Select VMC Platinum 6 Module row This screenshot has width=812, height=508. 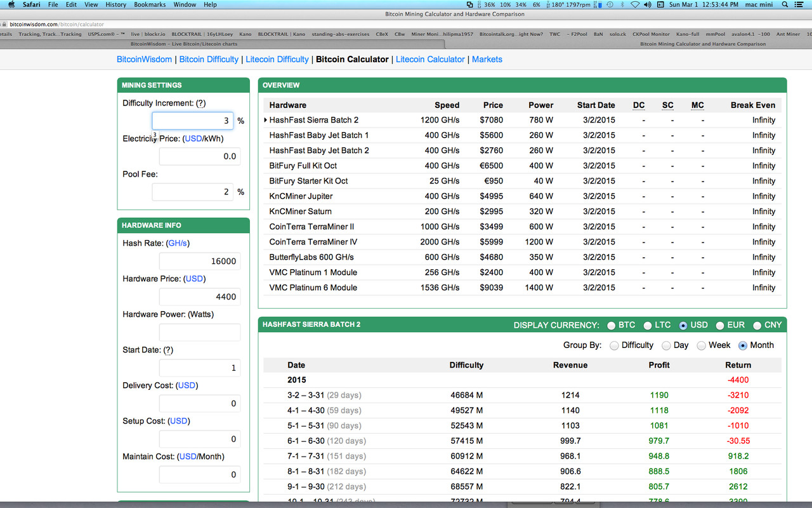coord(522,288)
